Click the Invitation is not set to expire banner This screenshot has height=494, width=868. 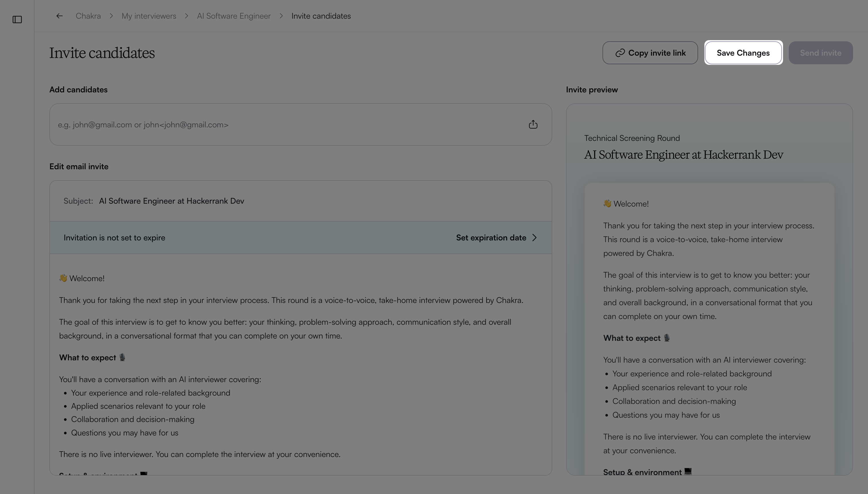pos(301,238)
